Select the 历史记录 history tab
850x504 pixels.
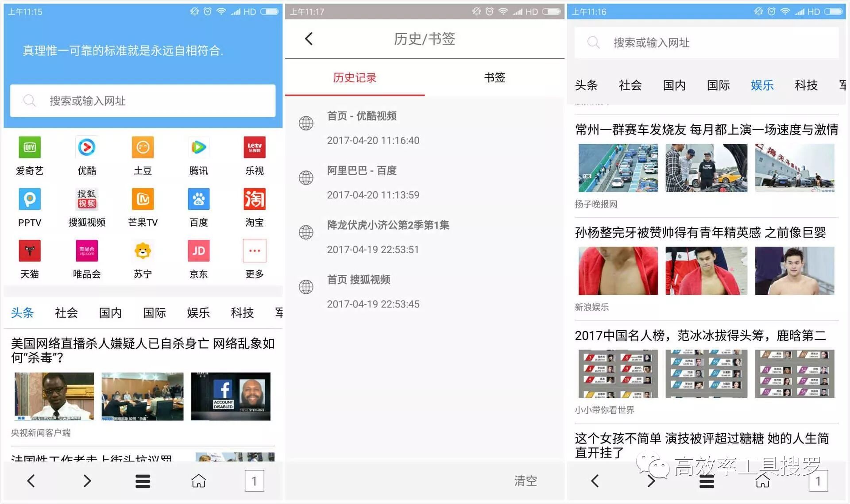tap(355, 78)
